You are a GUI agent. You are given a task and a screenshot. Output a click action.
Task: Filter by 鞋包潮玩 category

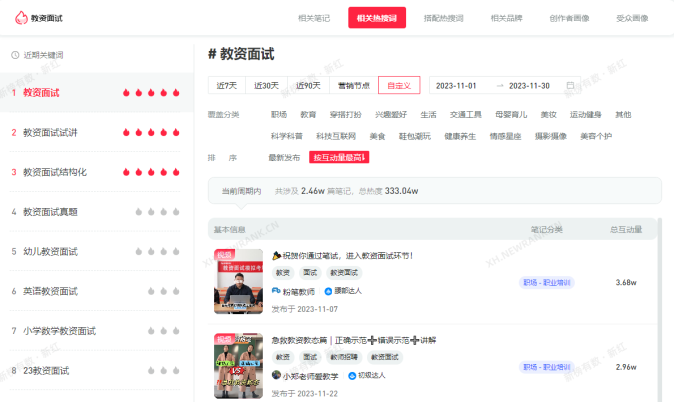coord(414,136)
